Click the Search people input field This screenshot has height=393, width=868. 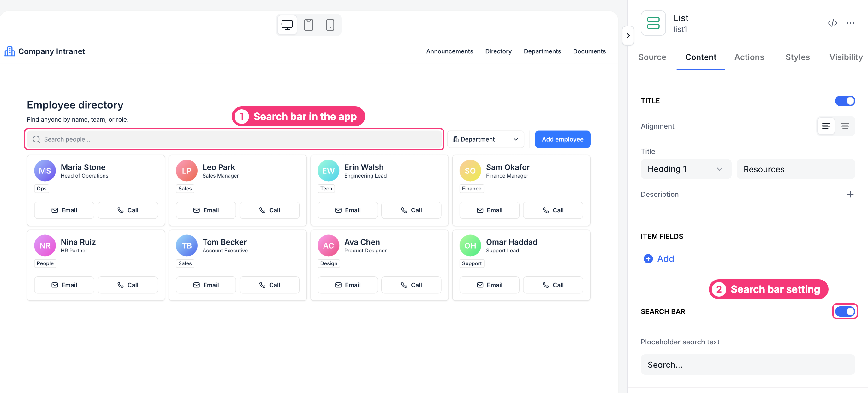point(234,139)
